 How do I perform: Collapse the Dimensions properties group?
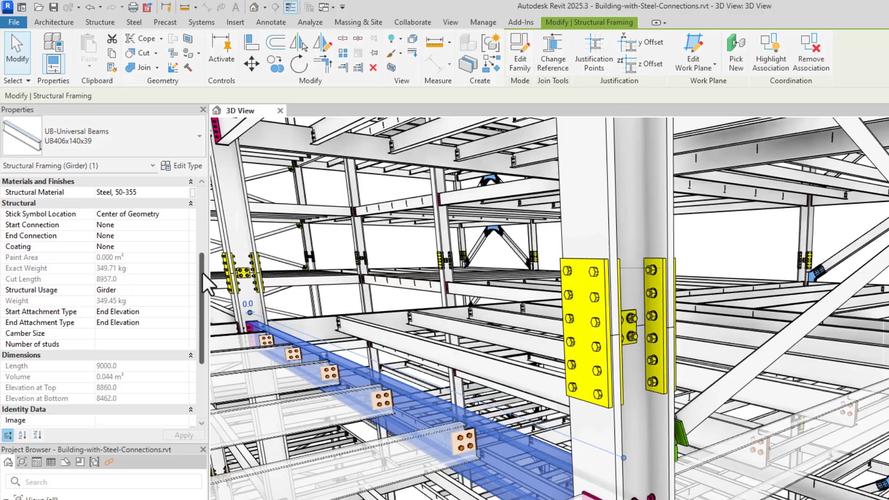pos(191,355)
